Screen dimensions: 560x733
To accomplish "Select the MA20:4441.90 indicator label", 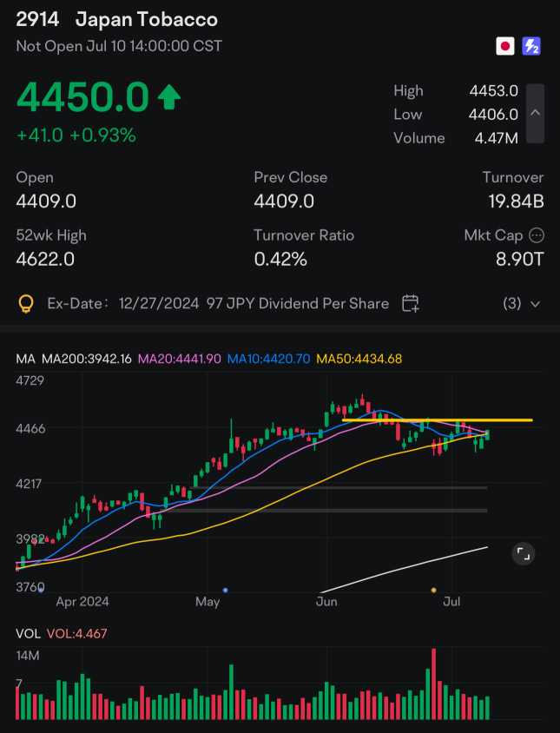I will [180, 359].
